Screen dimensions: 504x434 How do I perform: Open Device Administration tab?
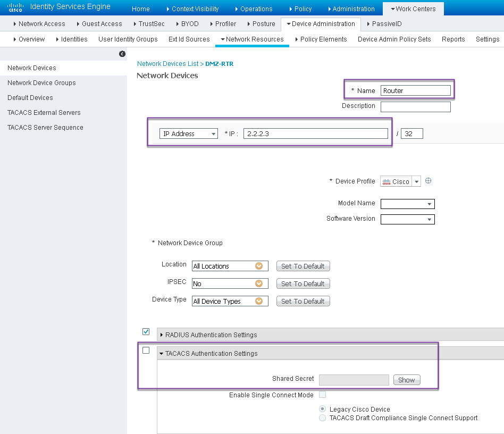pyautogui.click(x=321, y=24)
